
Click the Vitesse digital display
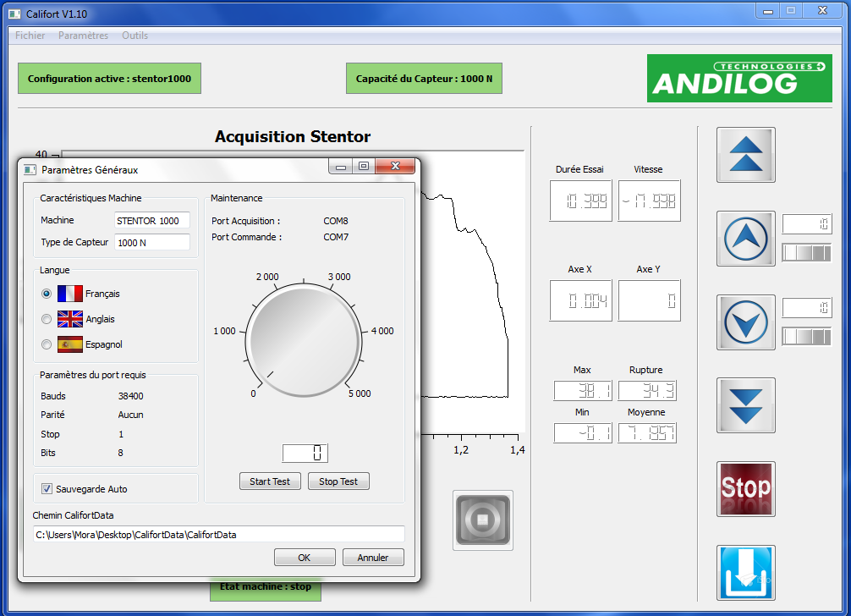(x=649, y=201)
